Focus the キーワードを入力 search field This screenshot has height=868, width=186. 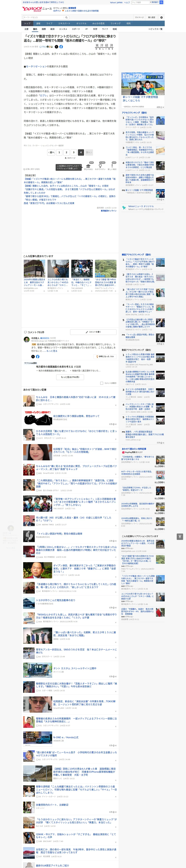coord(44,17)
